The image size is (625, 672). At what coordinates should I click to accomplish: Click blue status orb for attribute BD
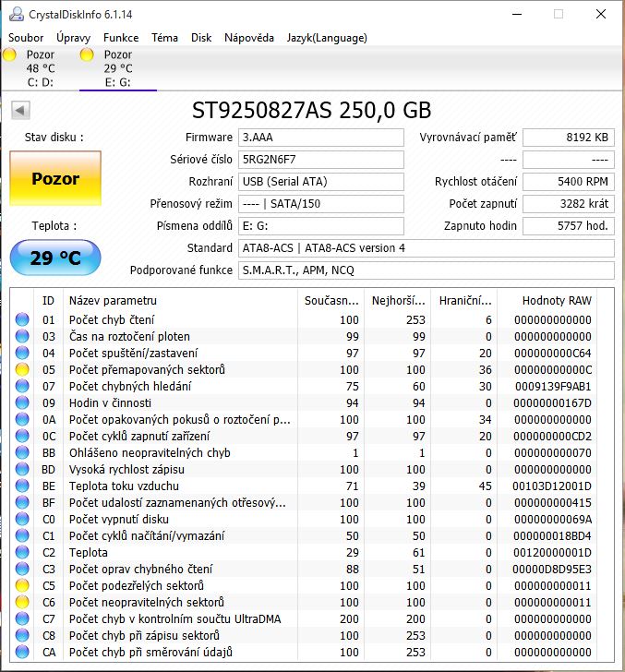click(22, 469)
